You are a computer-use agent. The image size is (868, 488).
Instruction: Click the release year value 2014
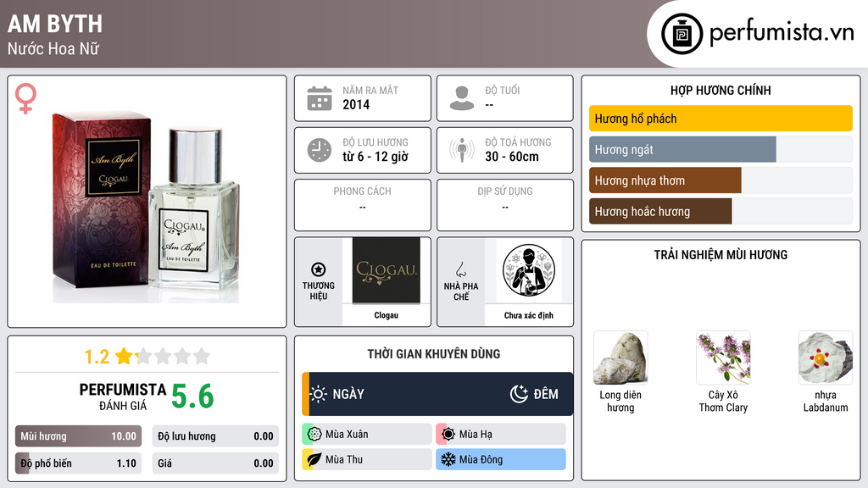pos(356,104)
